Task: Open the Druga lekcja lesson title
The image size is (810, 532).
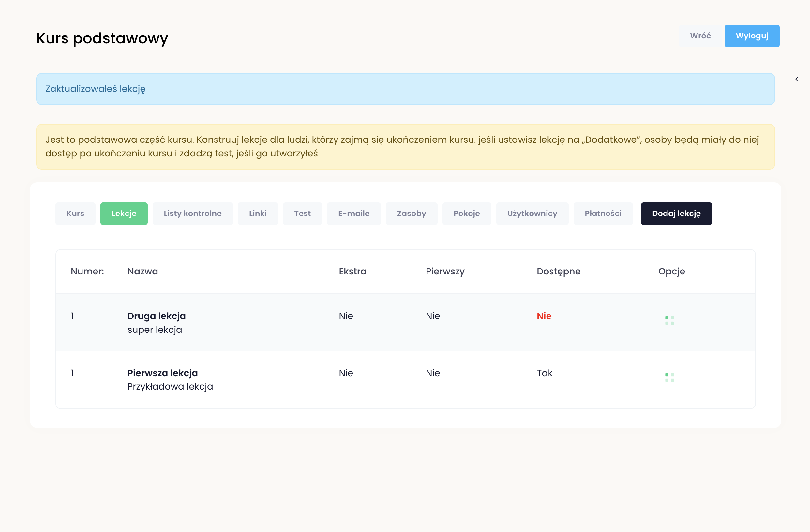Action: (156, 316)
